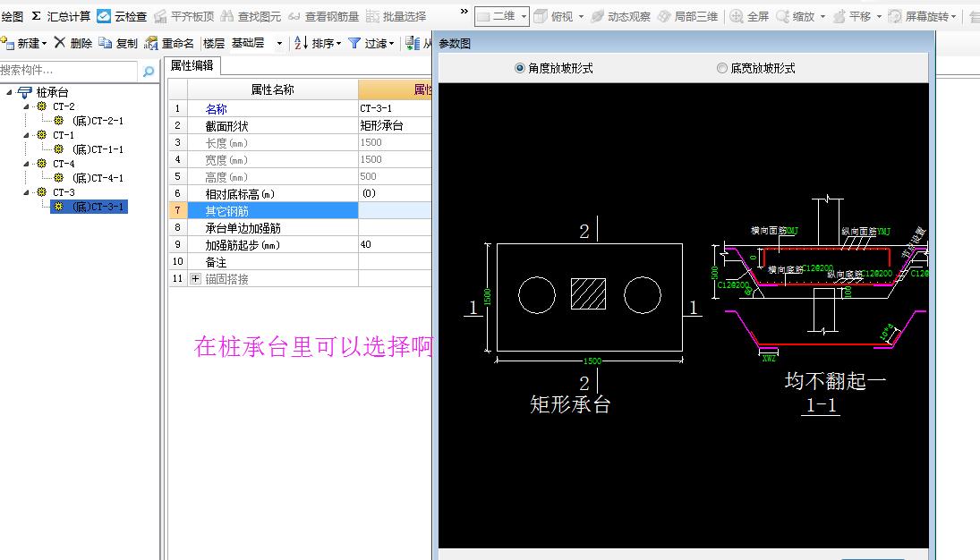Click 缩放 zoom icon
Image resolution: width=980 pixels, height=560 pixels.
pos(782,16)
